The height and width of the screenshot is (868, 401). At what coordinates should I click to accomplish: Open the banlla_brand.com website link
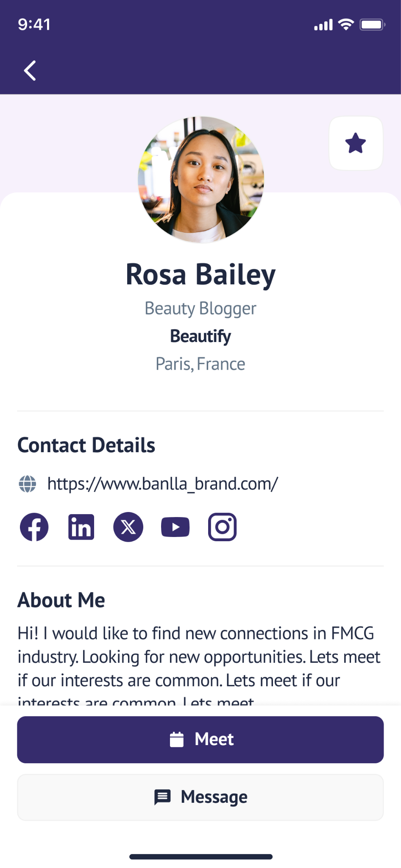[x=162, y=484]
